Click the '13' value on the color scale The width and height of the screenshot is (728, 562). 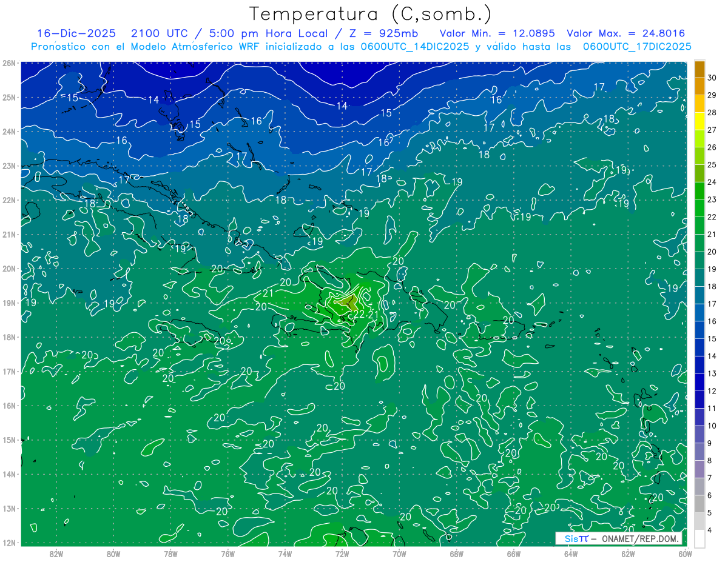point(712,374)
